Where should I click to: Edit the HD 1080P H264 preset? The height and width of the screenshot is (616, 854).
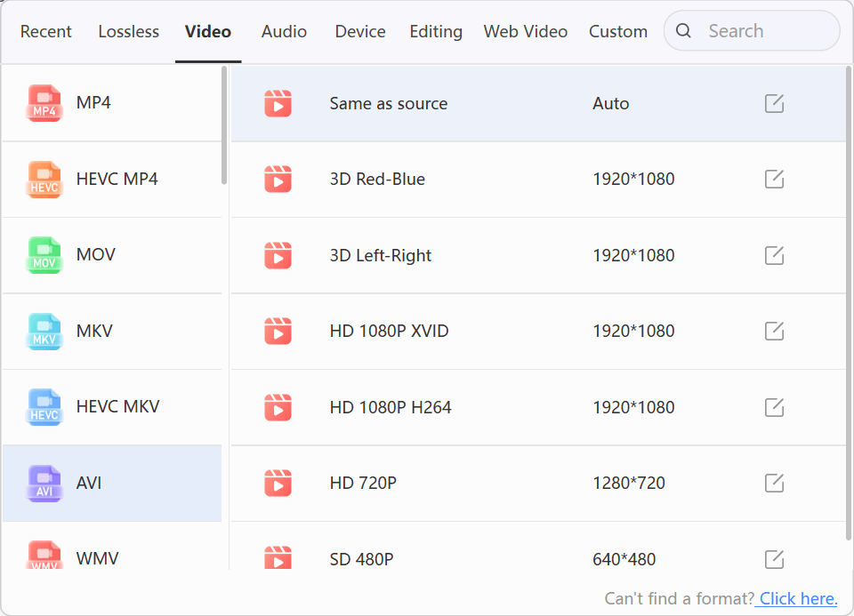click(774, 407)
